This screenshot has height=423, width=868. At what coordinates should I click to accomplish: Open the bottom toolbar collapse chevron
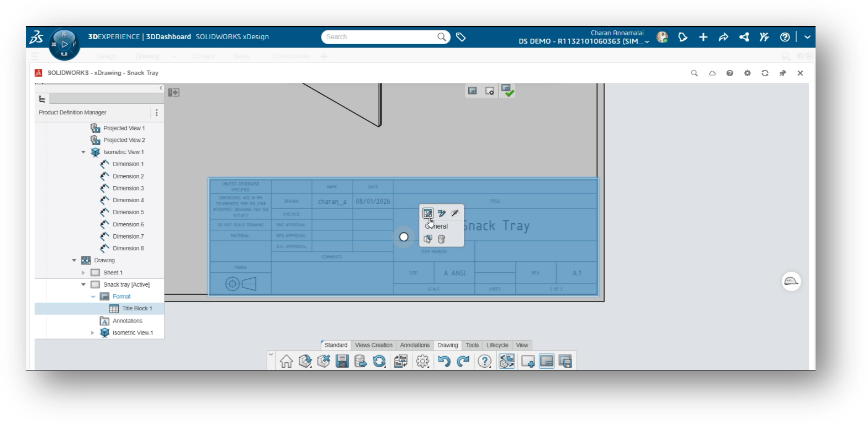pos(271,354)
